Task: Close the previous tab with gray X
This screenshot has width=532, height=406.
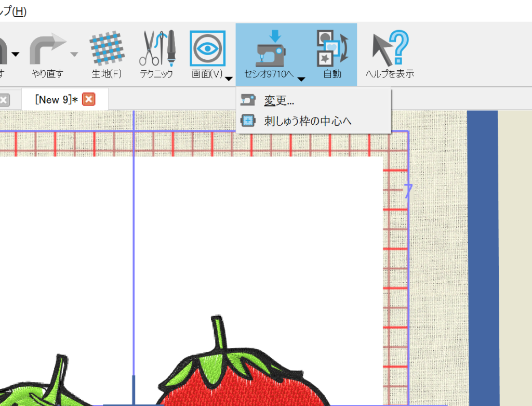Action: click(3, 100)
